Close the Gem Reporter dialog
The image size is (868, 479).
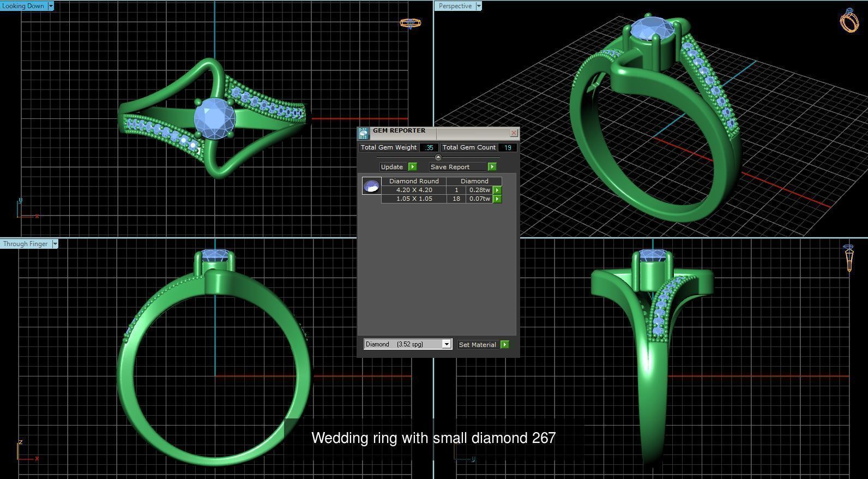tap(514, 133)
